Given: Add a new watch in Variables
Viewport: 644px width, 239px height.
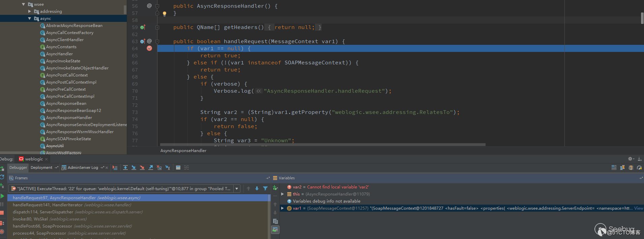Looking at the screenshot, I should click(x=275, y=188).
